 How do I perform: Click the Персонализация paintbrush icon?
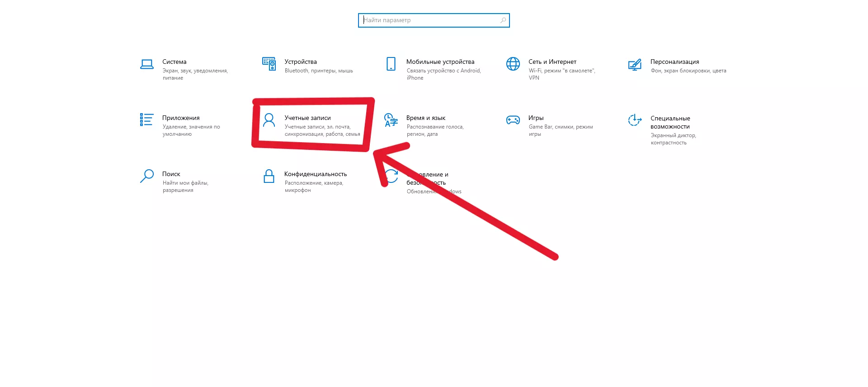[x=635, y=65]
